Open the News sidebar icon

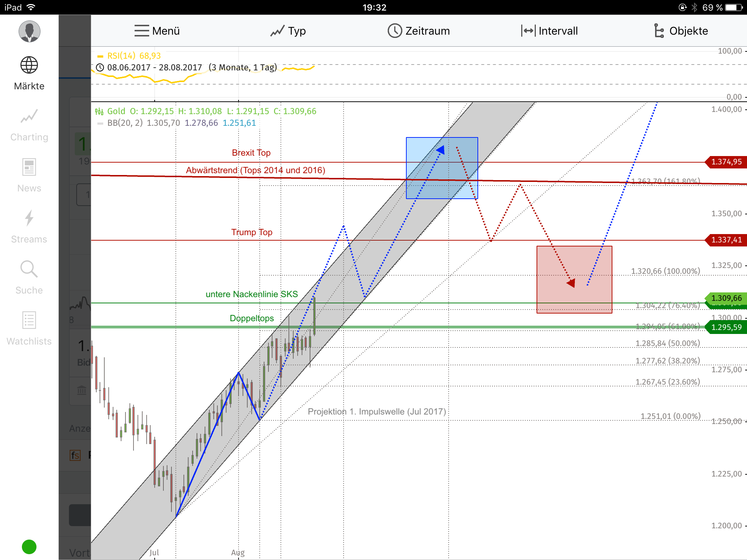[x=29, y=168]
